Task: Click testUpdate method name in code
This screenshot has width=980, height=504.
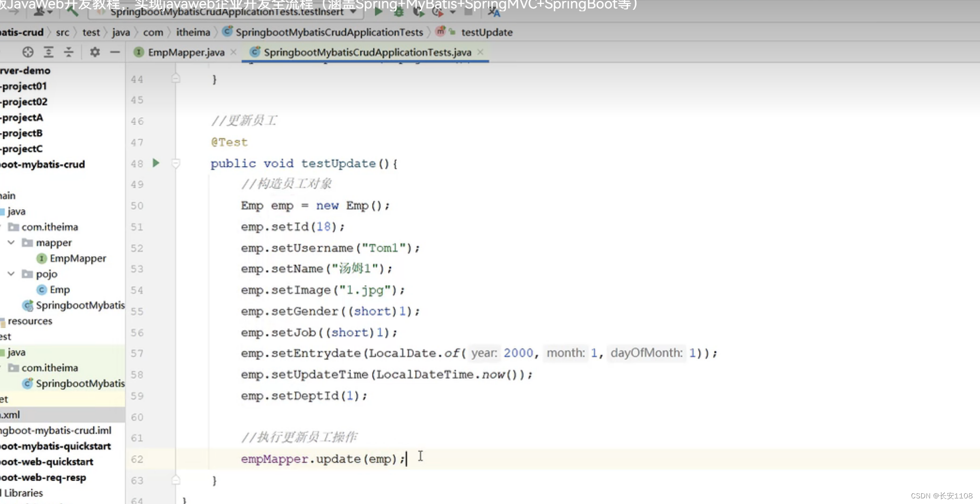Action: (338, 164)
